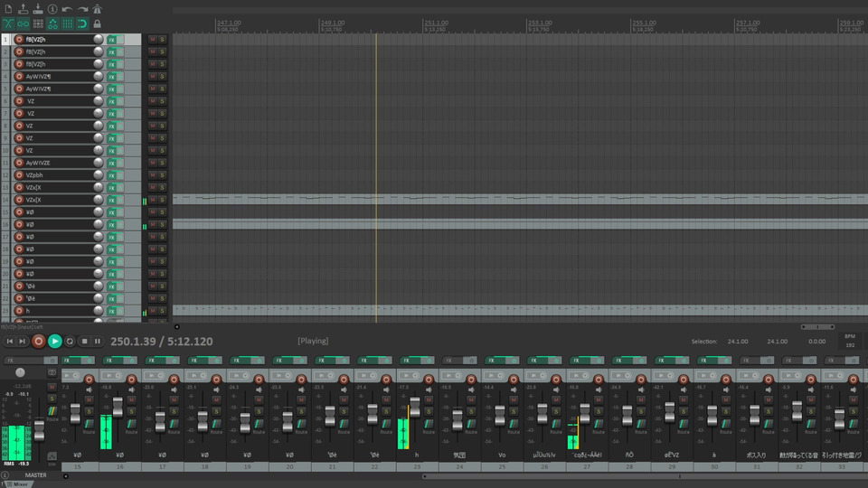This screenshot has height=488, width=868.
Task: Solo mixer channel 19
Action: point(259,411)
